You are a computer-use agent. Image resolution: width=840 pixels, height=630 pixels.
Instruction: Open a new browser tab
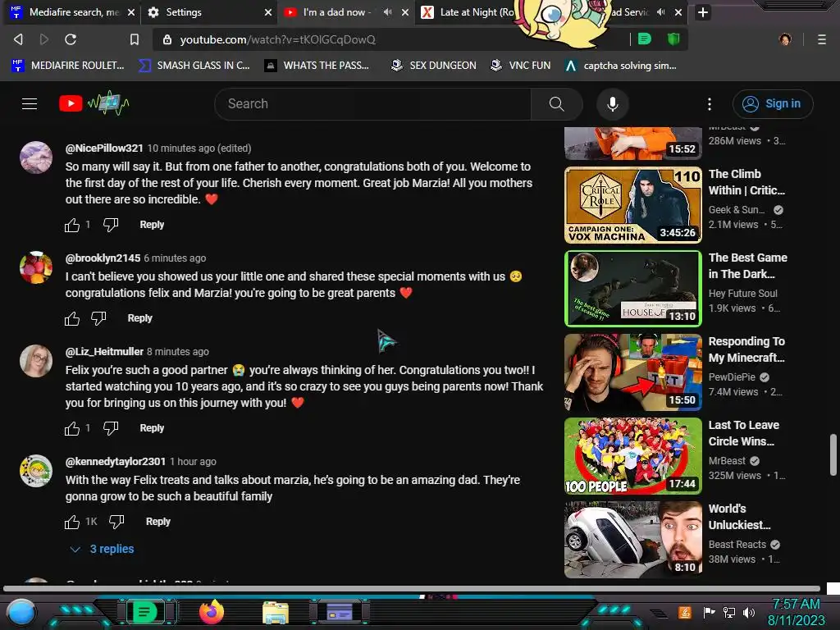coord(703,12)
